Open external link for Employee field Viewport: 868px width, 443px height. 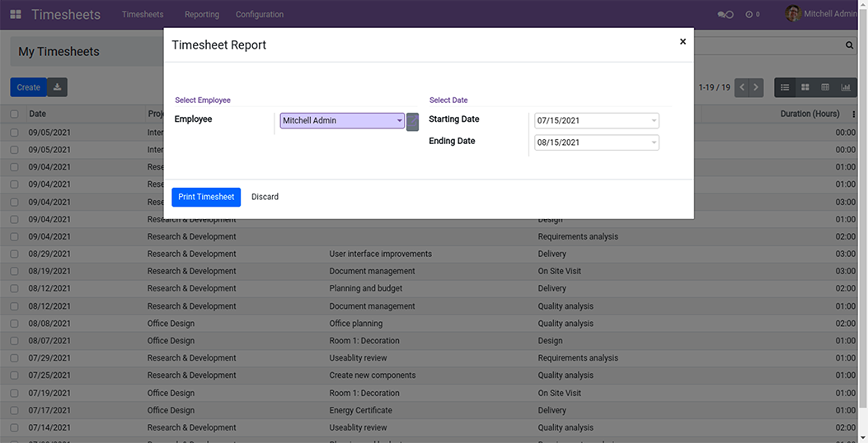click(x=412, y=122)
